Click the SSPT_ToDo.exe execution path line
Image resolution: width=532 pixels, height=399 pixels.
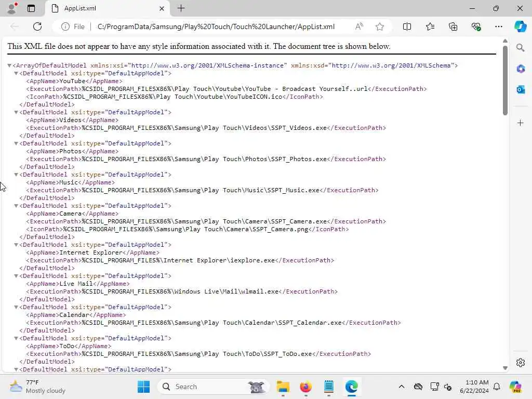tap(198, 354)
